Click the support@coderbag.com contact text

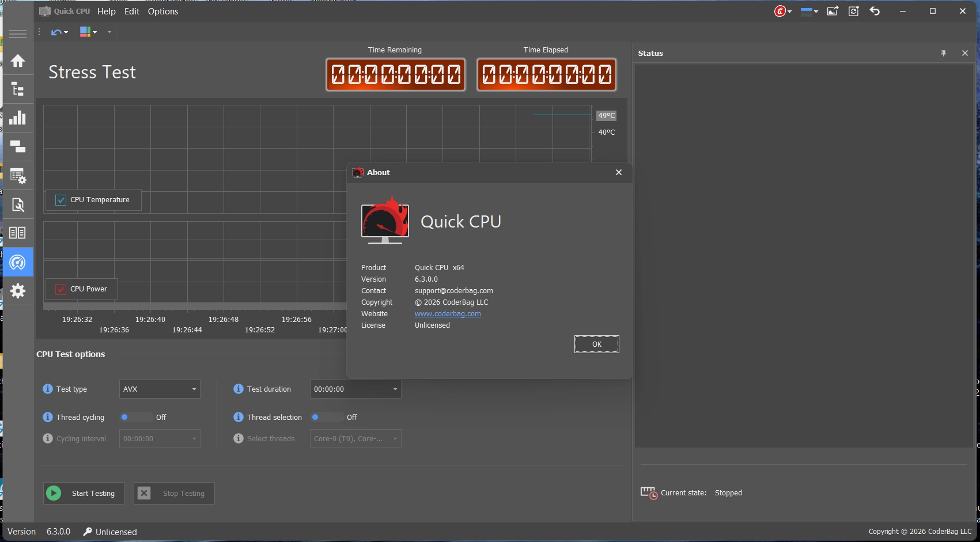[x=454, y=291]
